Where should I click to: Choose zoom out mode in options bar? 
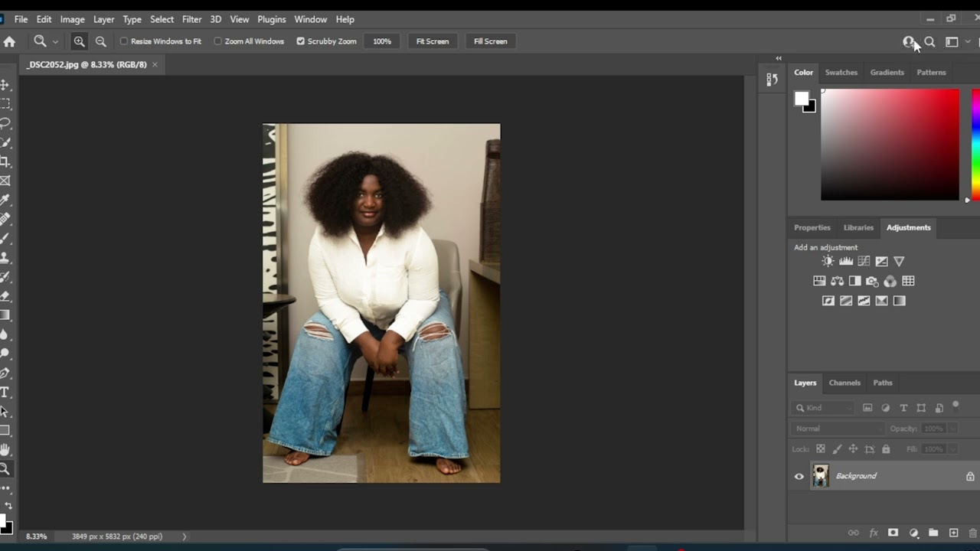coord(100,41)
